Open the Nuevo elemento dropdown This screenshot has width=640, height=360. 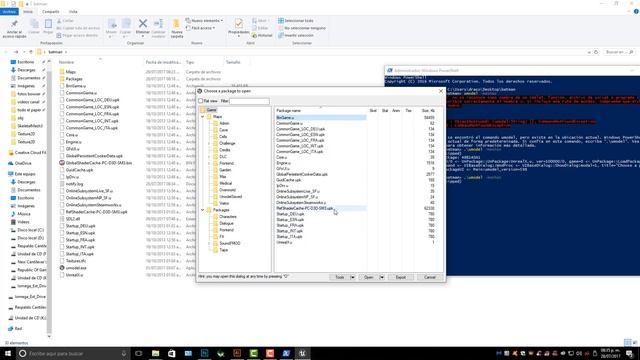(204, 20)
